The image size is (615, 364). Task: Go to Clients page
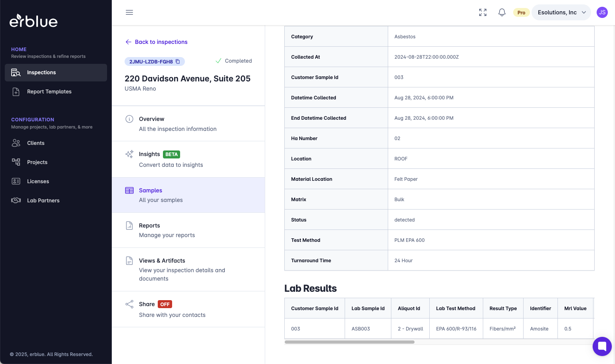(56, 143)
